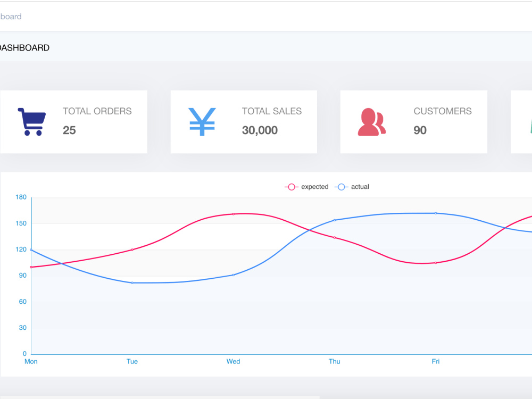The image size is (532, 399).
Task: Click the 120 y-axis label
Action: click(x=21, y=250)
